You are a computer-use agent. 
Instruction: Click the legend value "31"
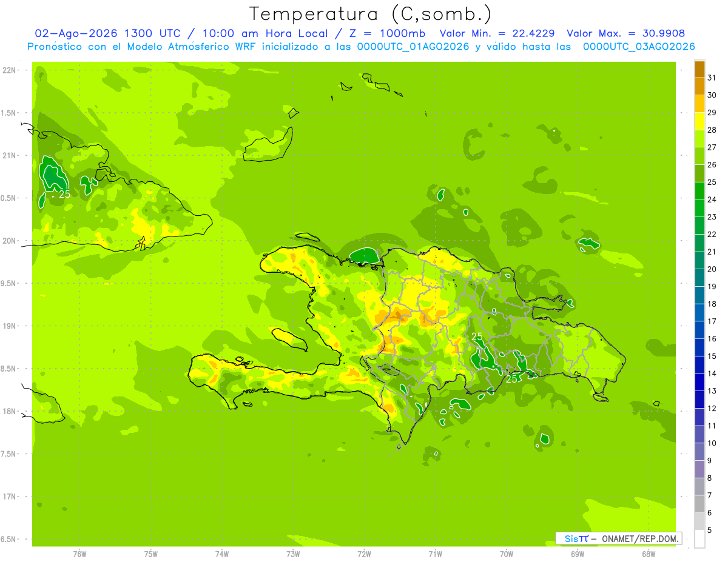pyautogui.click(x=712, y=78)
